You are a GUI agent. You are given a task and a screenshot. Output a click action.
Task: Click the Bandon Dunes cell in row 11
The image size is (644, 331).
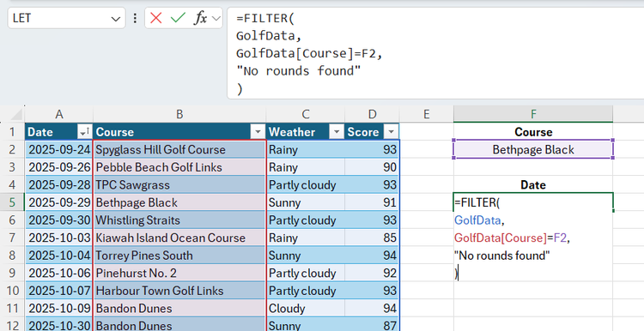click(x=179, y=309)
